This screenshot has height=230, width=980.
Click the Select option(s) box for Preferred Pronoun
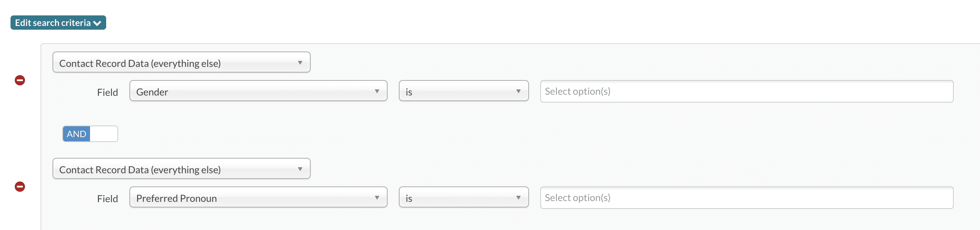point(746,198)
